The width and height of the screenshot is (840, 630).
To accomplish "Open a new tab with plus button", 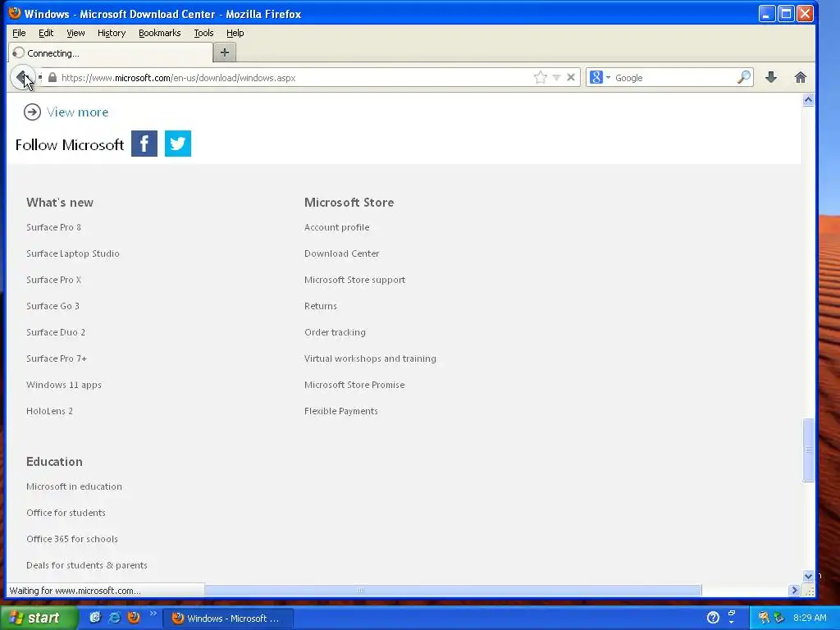I will [225, 52].
